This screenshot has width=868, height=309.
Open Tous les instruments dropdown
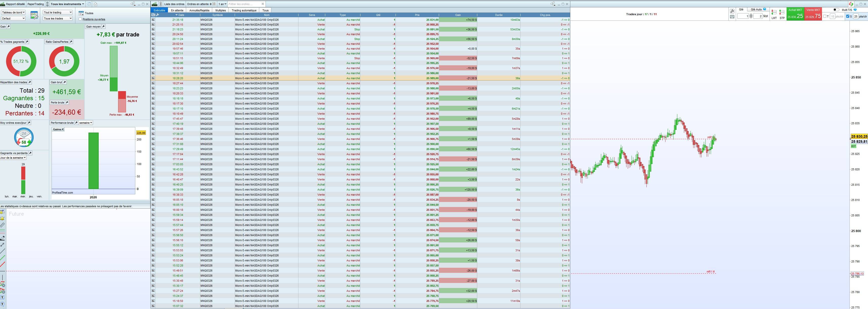coord(67,4)
